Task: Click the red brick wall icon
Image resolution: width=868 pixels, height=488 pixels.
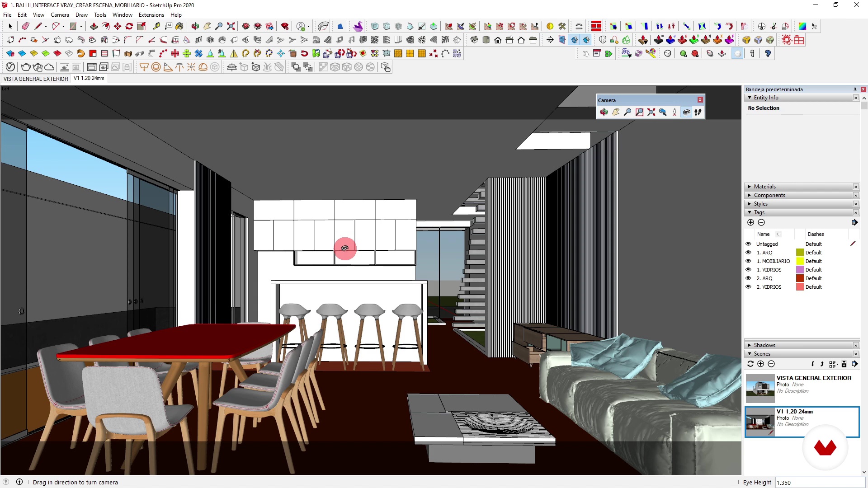Action: tap(596, 26)
